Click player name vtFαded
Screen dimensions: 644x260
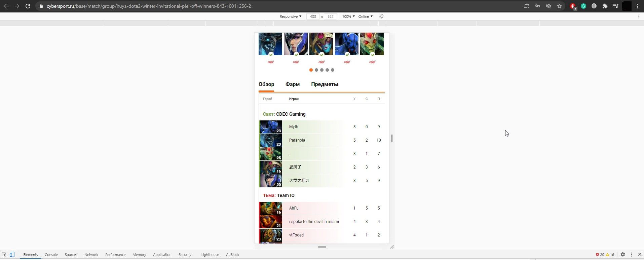click(x=296, y=235)
